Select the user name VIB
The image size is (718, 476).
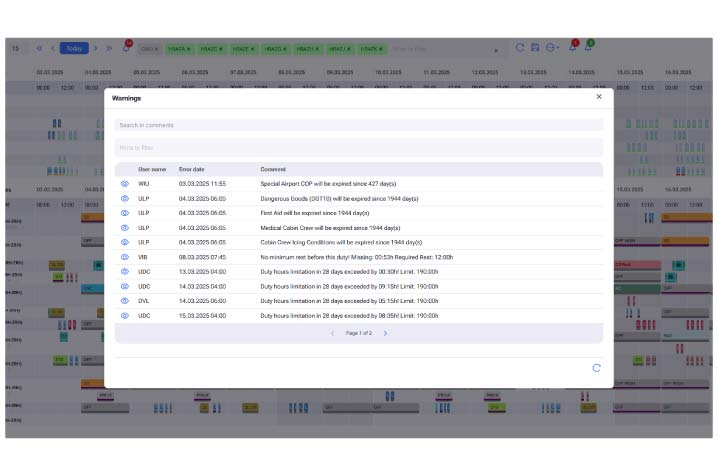point(143,257)
